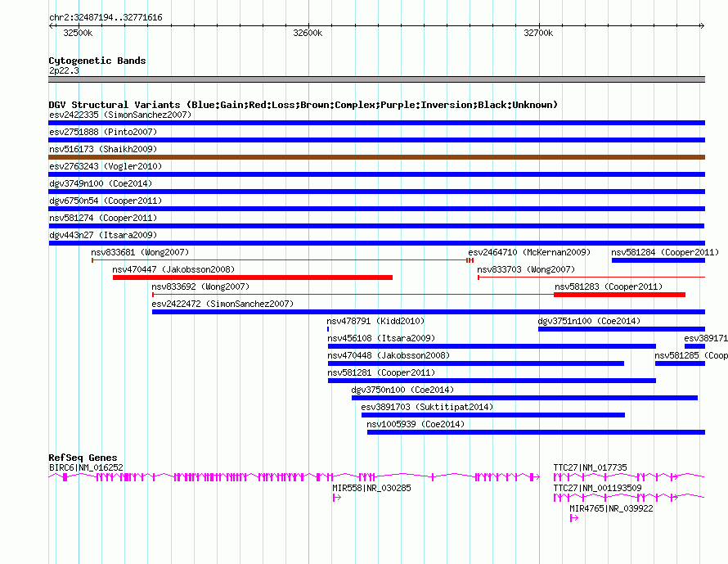The image size is (728, 564).
Task: Click the MIR4765 gene arrow glyph
Action: click(574, 518)
